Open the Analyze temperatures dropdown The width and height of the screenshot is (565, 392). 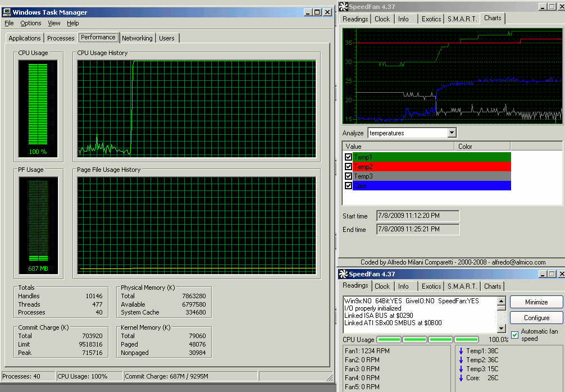pyautogui.click(x=452, y=133)
